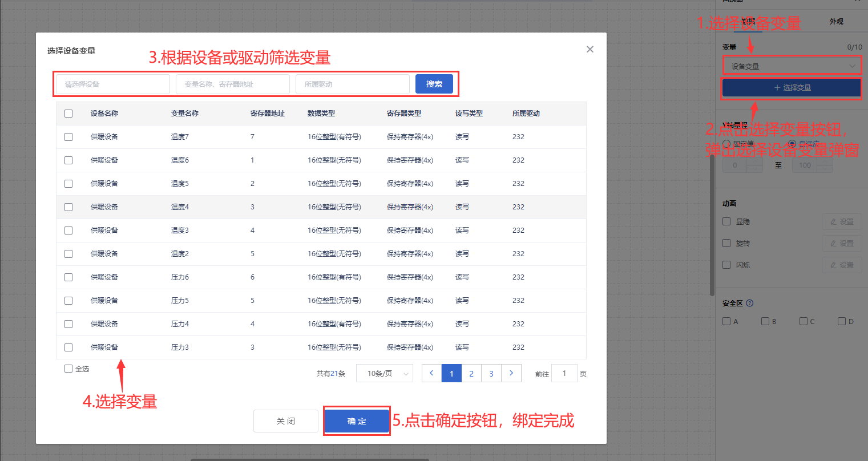The image size is (868, 461).
Task: Click the 共有21条 total count text
Action: click(331, 374)
